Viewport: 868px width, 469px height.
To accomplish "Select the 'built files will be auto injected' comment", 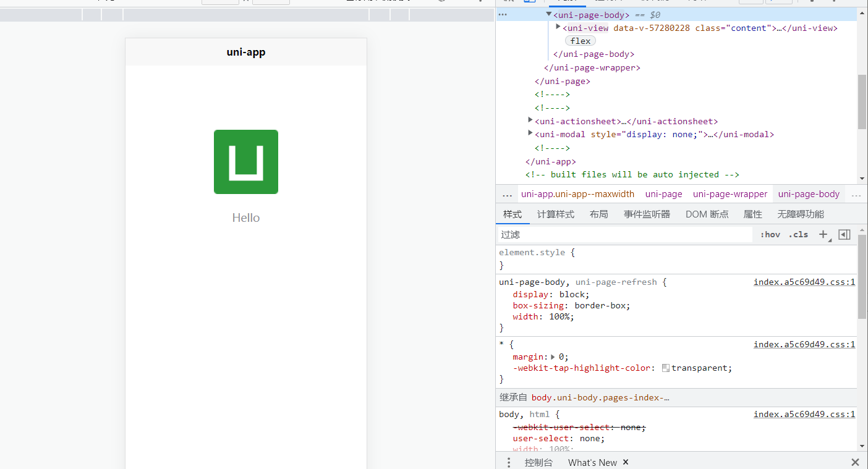I will 632,175.
